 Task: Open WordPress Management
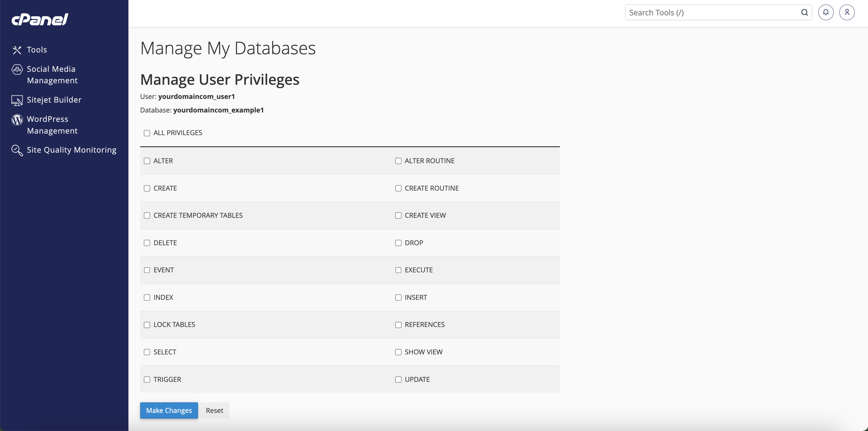[52, 125]
